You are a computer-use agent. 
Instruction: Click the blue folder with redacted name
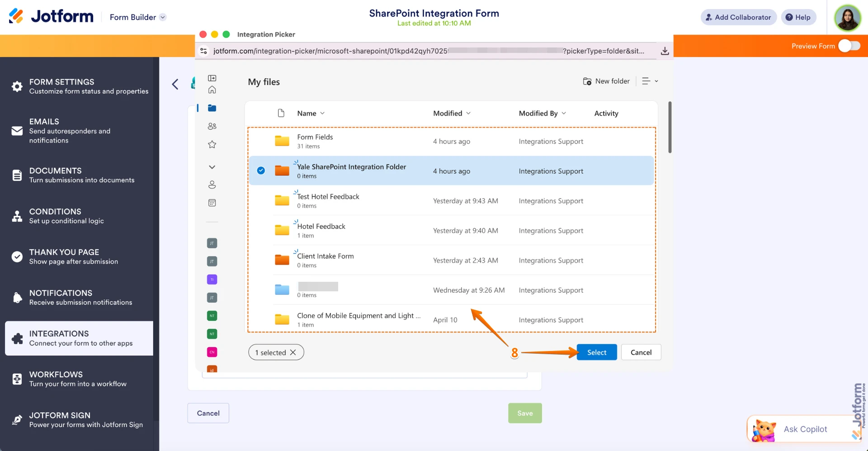coord(282,290)
